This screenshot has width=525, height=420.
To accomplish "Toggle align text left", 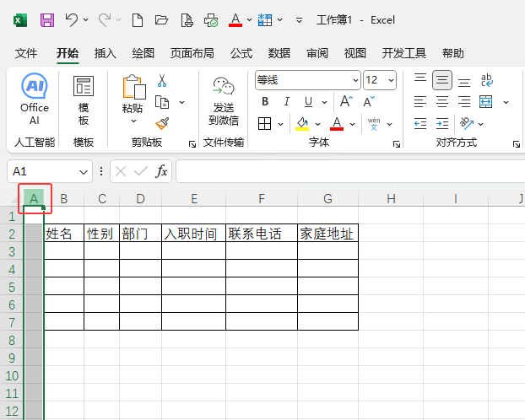I will pyautogui.click(x=420, y=102).
